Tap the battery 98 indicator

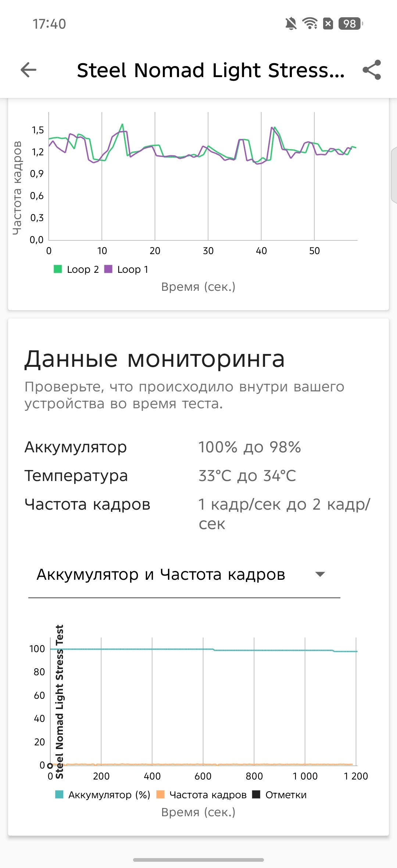[x=350, y=24]
